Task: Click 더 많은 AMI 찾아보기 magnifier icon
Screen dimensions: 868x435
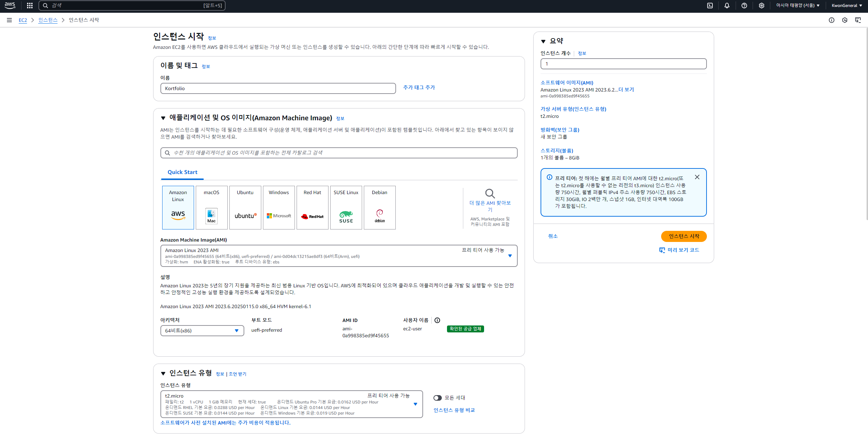Action: [490, 193]
